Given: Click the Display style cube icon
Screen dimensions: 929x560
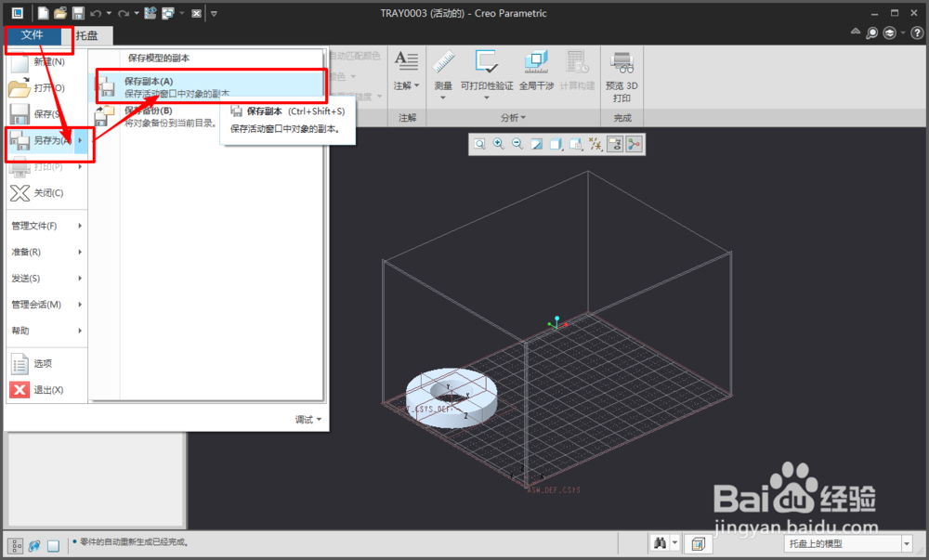Looking at the screenshot, I should pyautogui.click(x=556, y=144).
